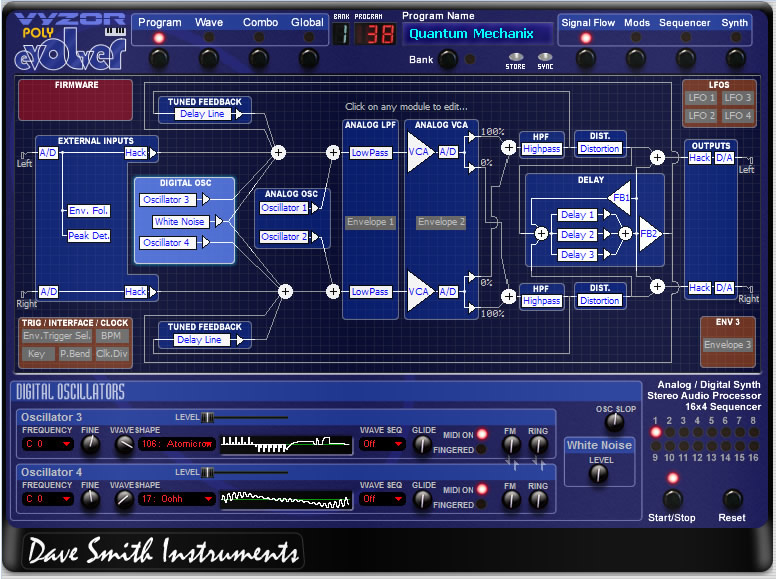Image resolution: width=776 pixels, height=579 pixels.
Task: Edit the White Noise module block
Action: tap(179, 222)
